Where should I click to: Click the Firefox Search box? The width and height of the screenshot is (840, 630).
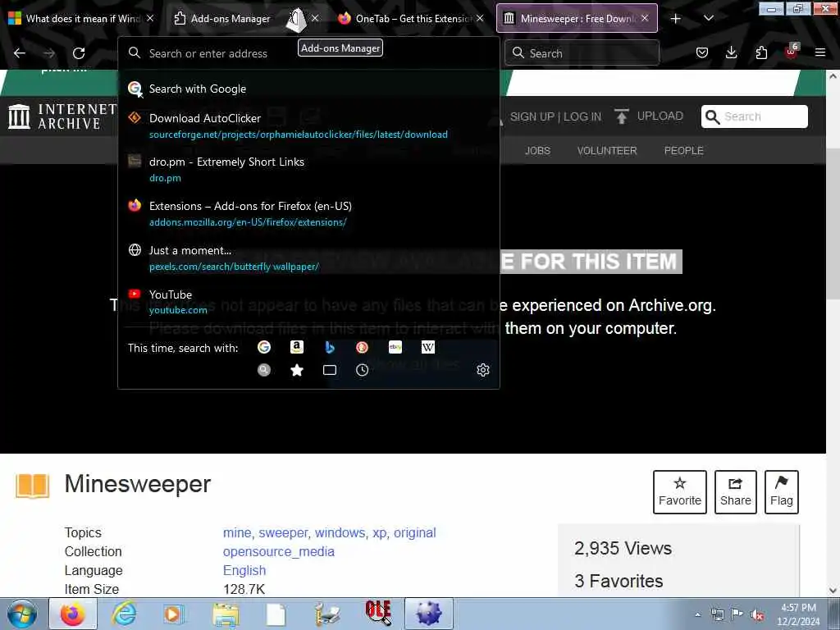[582, 53]
